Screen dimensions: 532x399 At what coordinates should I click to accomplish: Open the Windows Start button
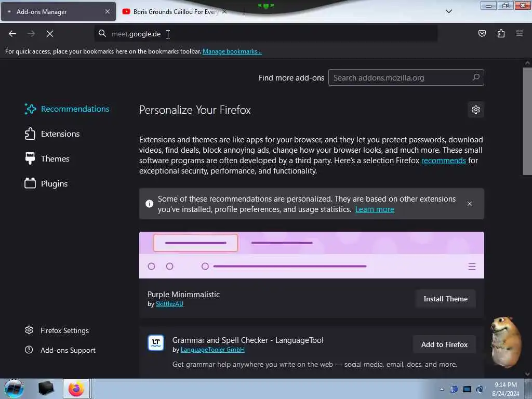tap(14, 389)
